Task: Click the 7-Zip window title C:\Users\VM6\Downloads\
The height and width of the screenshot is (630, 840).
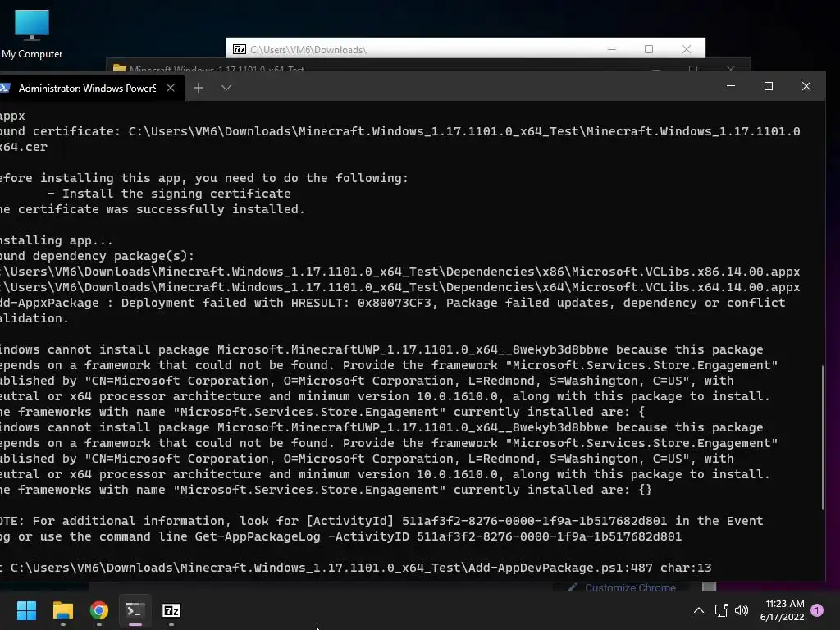Action: 308,50
